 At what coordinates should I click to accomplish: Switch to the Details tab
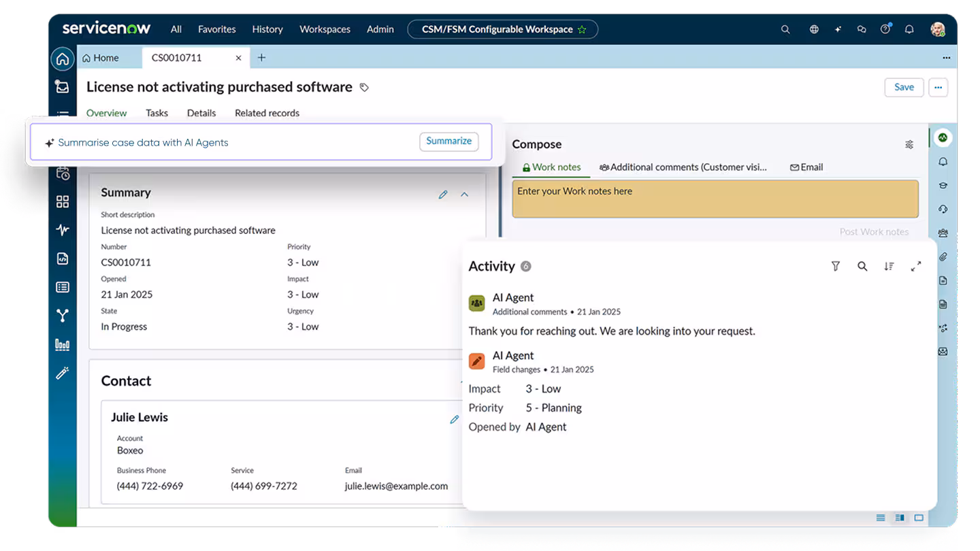201,113
